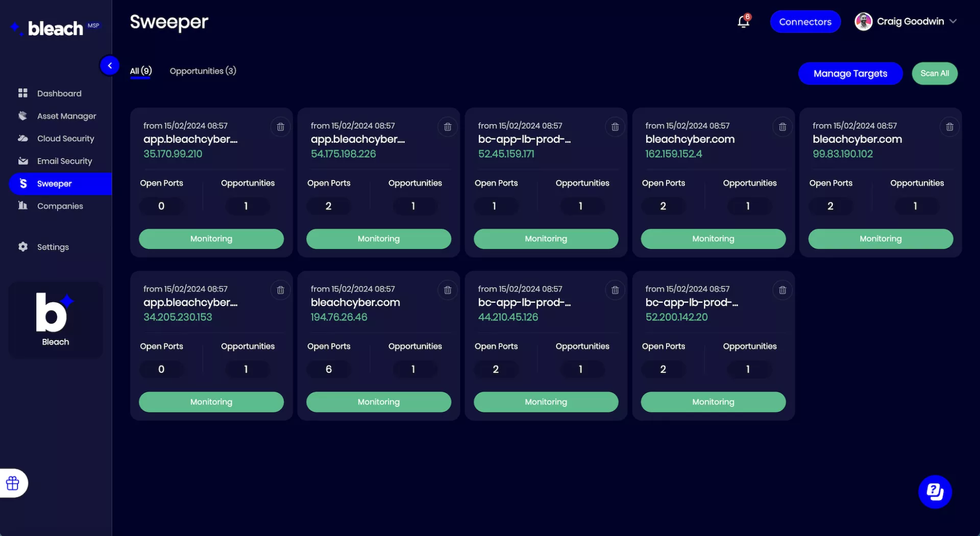Select the All (9) tab
This screenshot has width=980, height=536.
tap(140, 71)
